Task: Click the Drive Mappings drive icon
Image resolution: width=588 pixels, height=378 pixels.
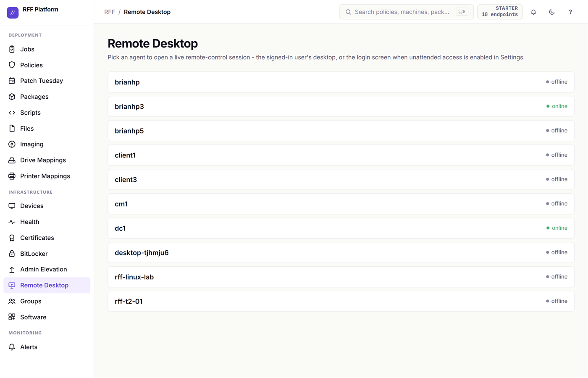Action: click(x=12, y=160)
